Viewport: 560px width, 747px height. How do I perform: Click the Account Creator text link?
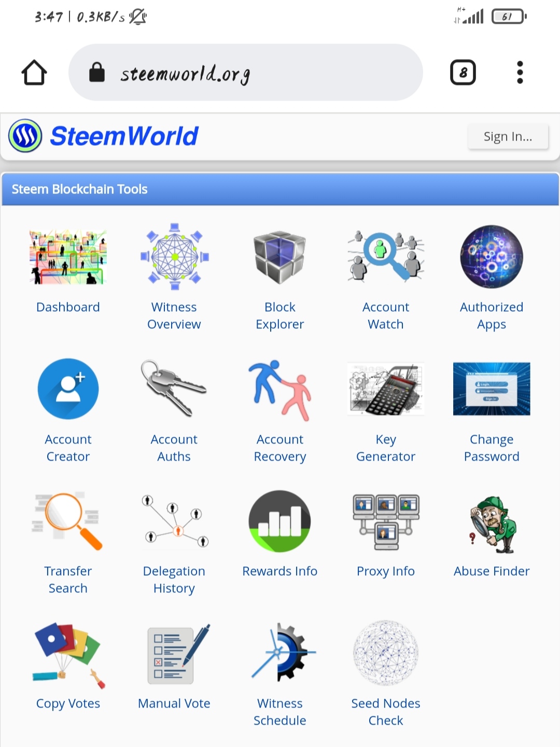click(68, 448)
